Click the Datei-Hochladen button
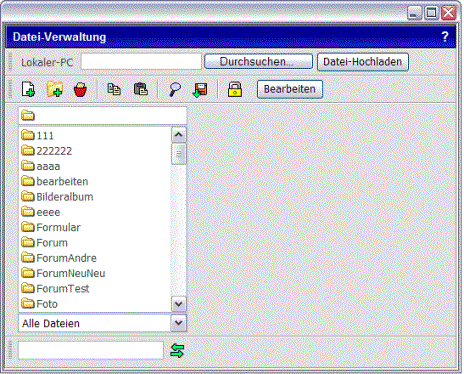Screen dimensions: 464x374 [363, 62]
